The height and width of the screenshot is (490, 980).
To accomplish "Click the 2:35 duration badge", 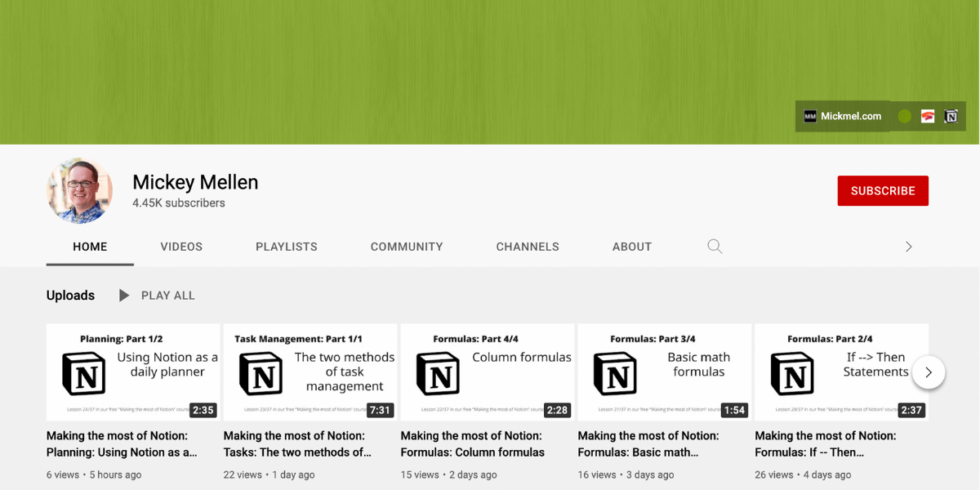I will pos(203,410).
